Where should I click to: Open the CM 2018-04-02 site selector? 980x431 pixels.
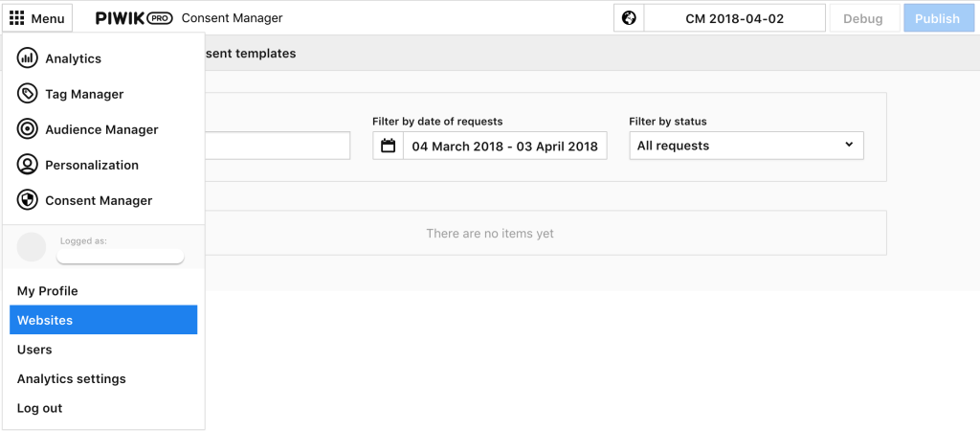click(x=734, y=18)
